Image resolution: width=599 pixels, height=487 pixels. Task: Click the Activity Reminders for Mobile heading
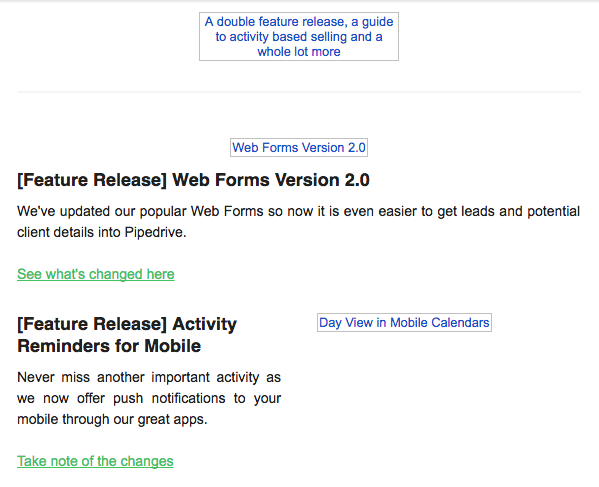pos(127,335)
